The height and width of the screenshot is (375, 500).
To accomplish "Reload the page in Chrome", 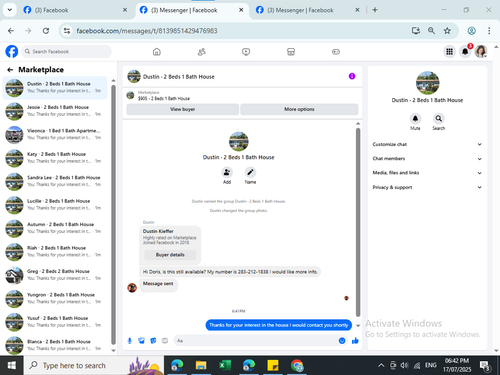I will [46, 31].
